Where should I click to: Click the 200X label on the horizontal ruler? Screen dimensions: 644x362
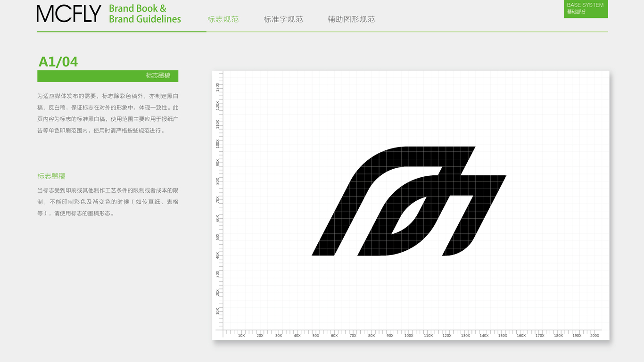tap(595, 336)
